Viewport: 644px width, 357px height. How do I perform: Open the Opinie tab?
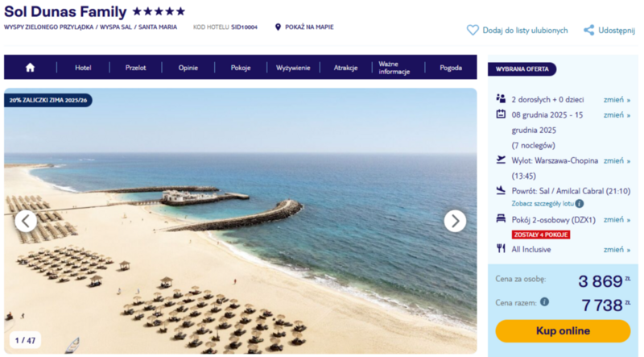(x=188, y=68)
